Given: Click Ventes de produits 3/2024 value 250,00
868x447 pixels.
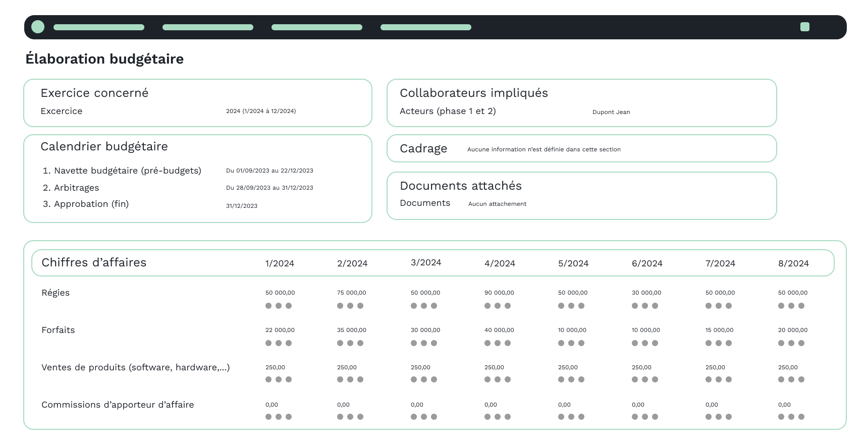Looking at the screenshot, I should (x=420, y=367).
